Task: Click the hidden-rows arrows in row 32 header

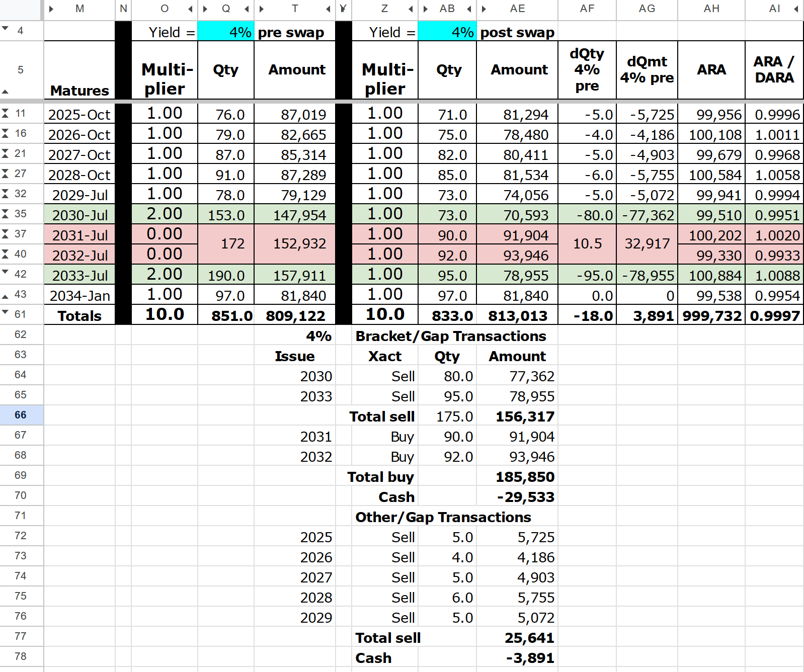Action: (6, 194)
